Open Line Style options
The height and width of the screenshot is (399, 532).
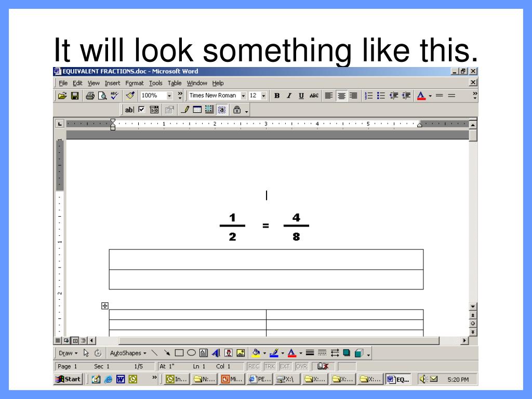[x=310, y=353]
